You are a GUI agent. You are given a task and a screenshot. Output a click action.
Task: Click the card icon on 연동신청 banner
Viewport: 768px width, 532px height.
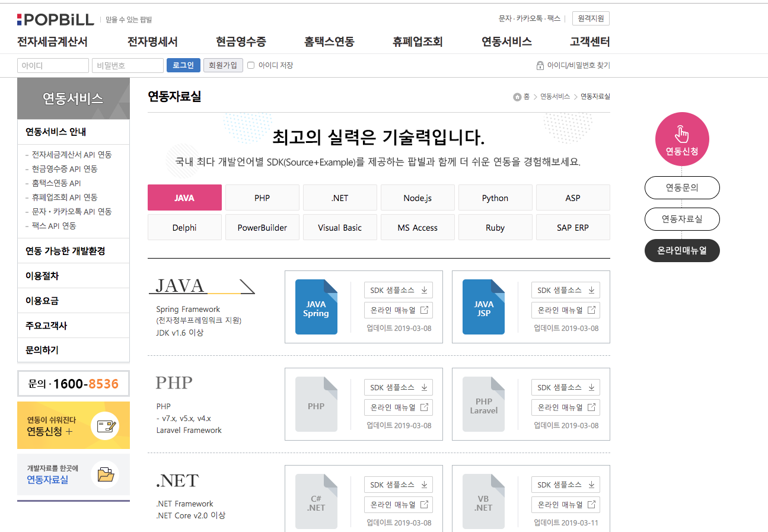coord(105,425)
